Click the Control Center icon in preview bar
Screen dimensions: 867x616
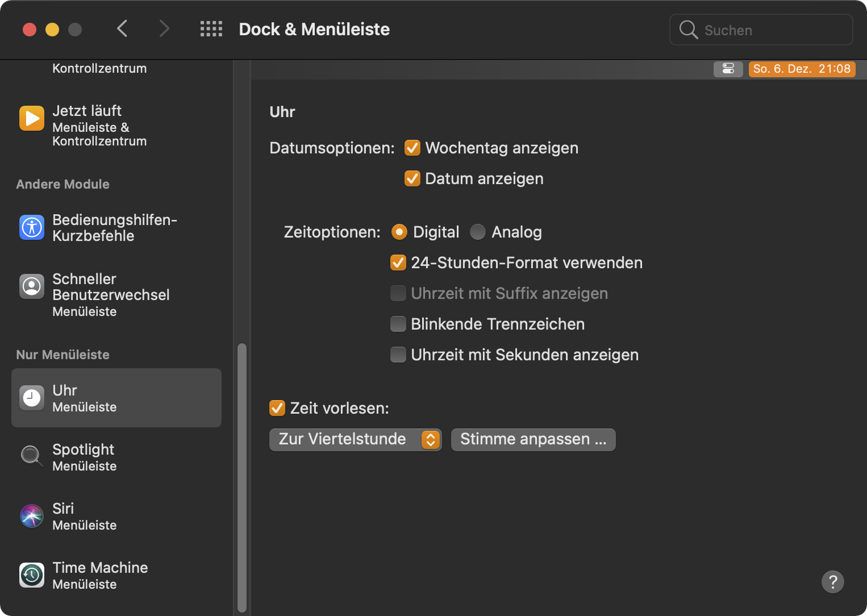click(x=728, y=69)
